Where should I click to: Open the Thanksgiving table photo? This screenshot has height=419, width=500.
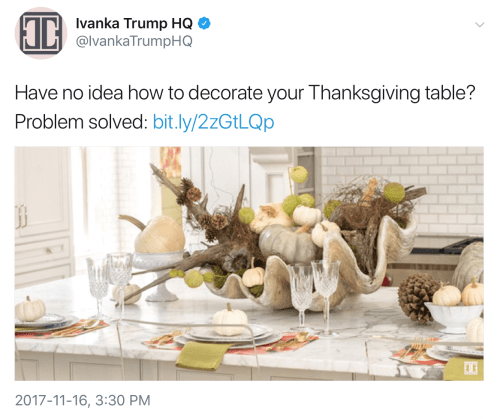coord(249,263)
